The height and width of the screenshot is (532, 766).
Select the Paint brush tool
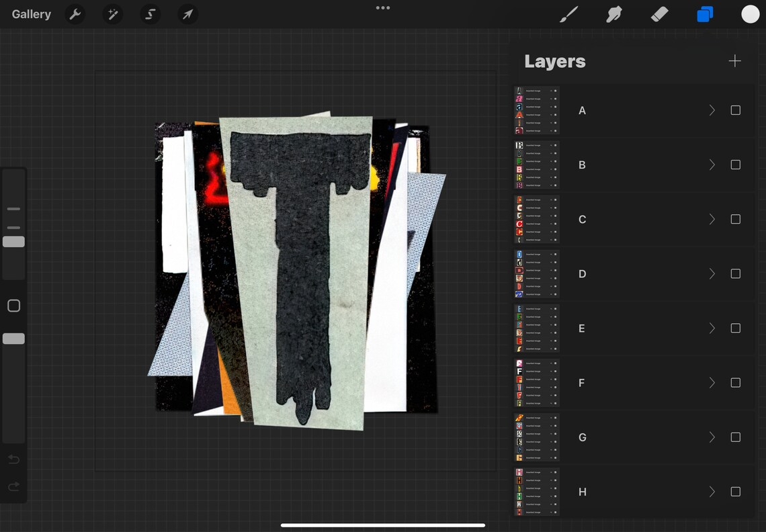568,14
